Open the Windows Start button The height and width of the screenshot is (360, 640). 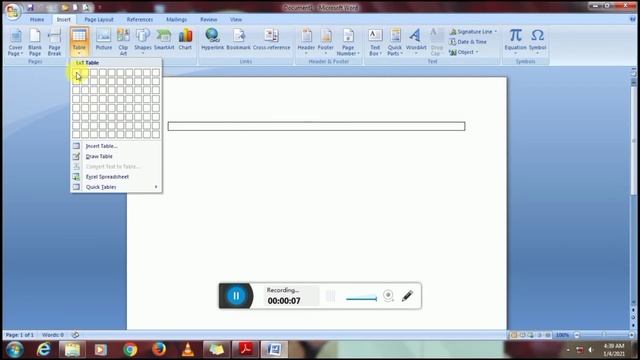tap(15, 350)
